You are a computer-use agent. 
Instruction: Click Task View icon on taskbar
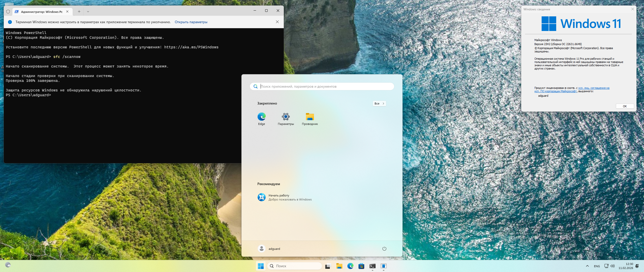[x=328, y=266]
